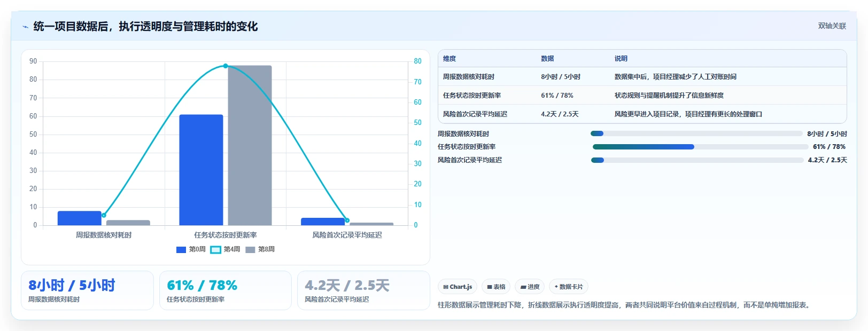Click the line point above 周报数据核对耗时
868x331 pixels.
pyautogui.click(x=104, y=215)
